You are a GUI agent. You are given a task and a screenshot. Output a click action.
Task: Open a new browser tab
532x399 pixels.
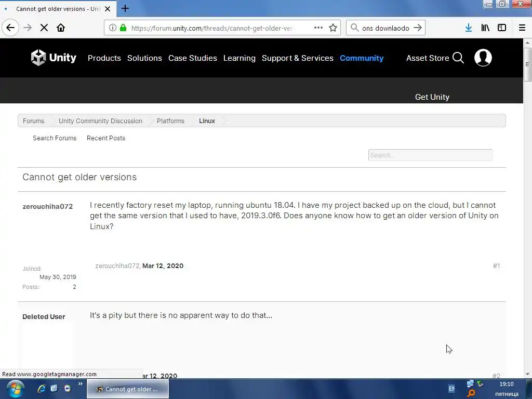click(125, 8)
